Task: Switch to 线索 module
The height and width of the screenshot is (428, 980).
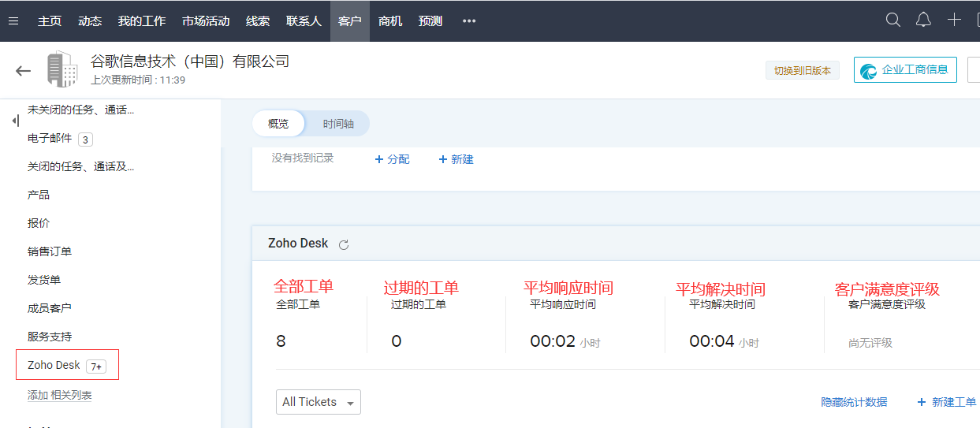Action: coord(258,21)
